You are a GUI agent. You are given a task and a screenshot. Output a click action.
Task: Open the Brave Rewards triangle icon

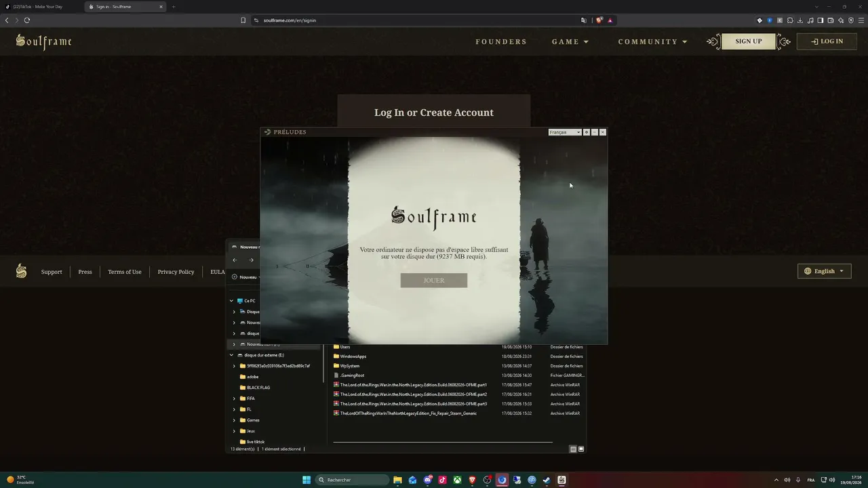[x=610, y=20]
